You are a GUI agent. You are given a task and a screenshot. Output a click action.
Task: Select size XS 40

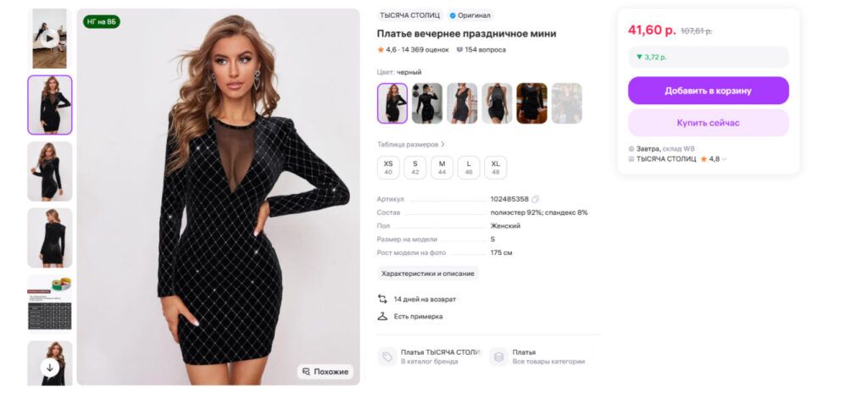click(388, 167)
